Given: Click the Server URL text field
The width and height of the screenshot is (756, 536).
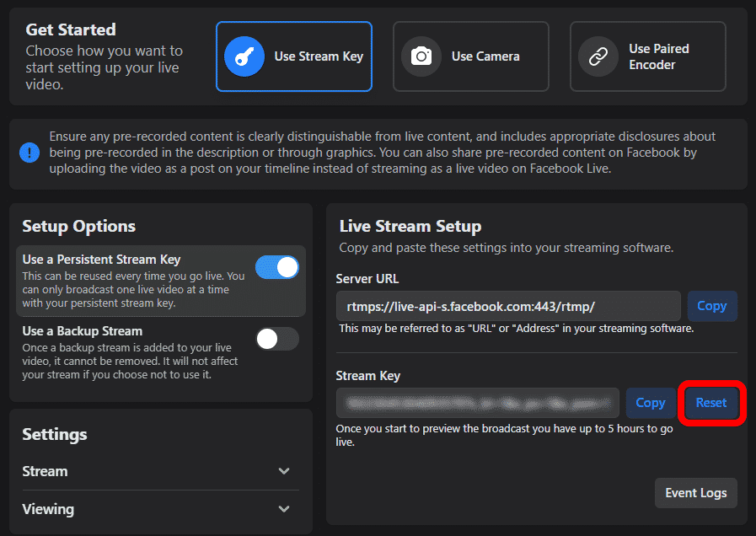Looking at the screenshot, I should click(x=508, y=306).
